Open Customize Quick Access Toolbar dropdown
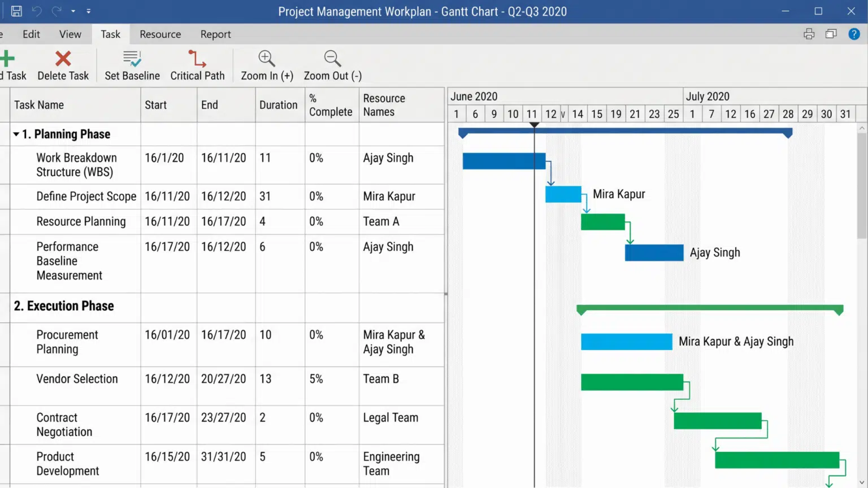The image size is (868, 488). 89,11
